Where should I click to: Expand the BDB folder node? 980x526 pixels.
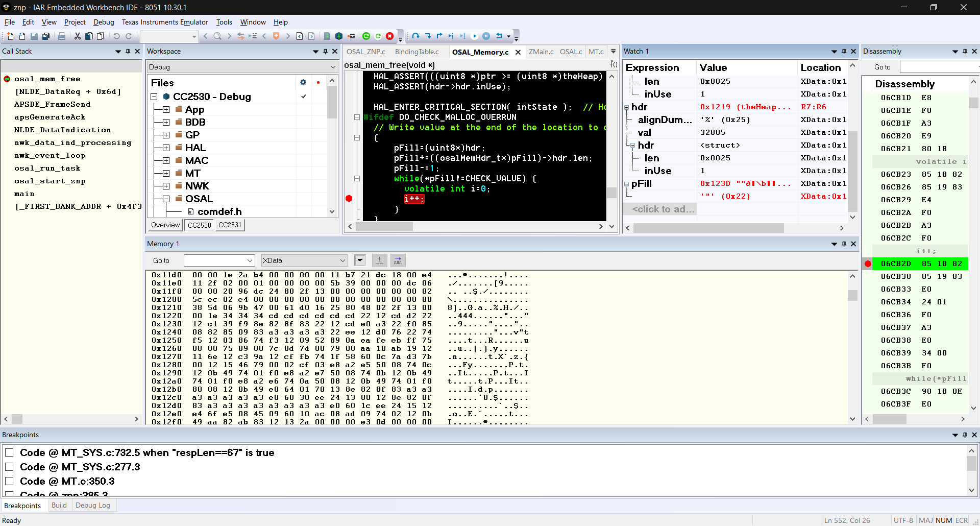[166, 122]
